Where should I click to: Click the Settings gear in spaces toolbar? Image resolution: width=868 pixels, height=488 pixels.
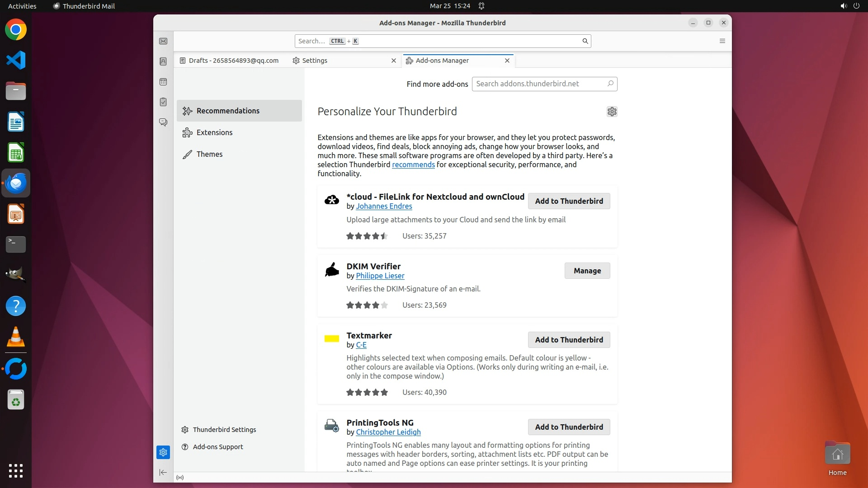(163, 452)
